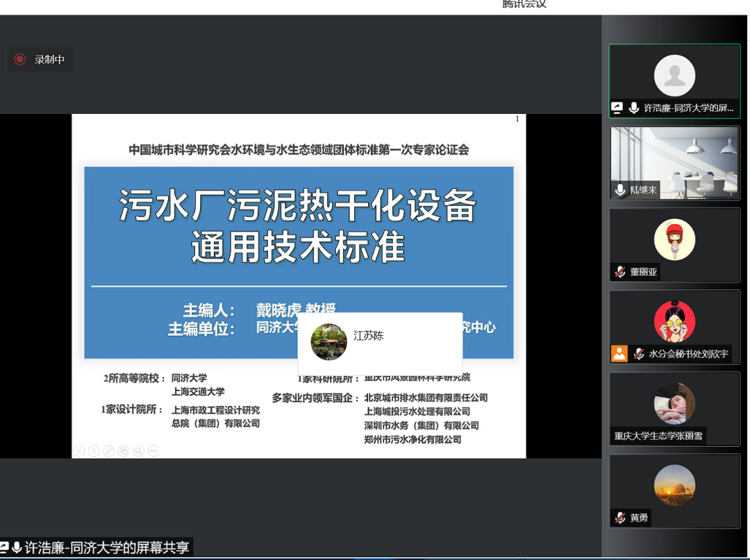Click 江苏陈 garden avatar in popup
Image resolution: width=750 pixels, height=560 pixels.
(328, 341)
